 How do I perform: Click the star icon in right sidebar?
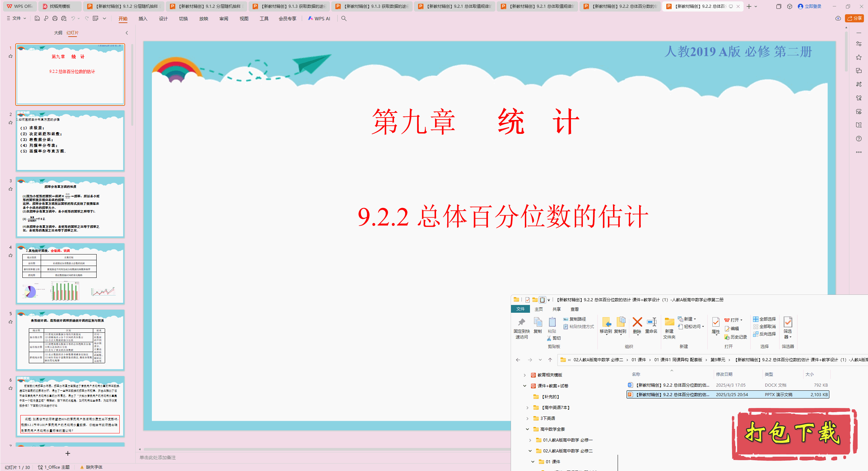[859, 57]
